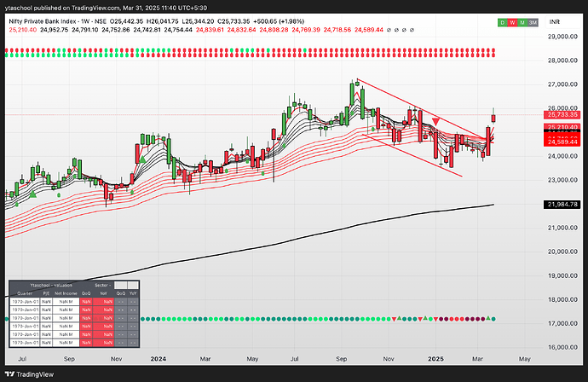Click the red indicator value 24,718.56
The image size is (588, 382).
click(337, 30)
